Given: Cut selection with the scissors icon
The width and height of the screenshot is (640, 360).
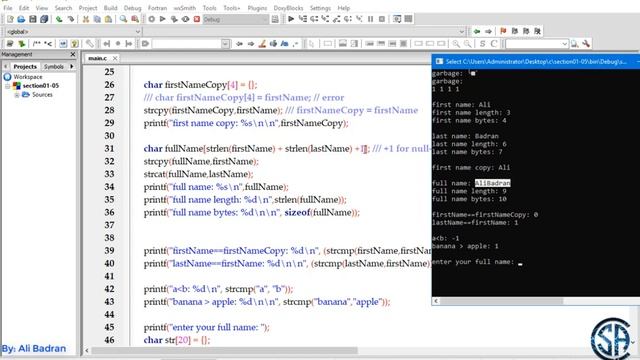Looking at the screenshot, I should pos(86,19).
